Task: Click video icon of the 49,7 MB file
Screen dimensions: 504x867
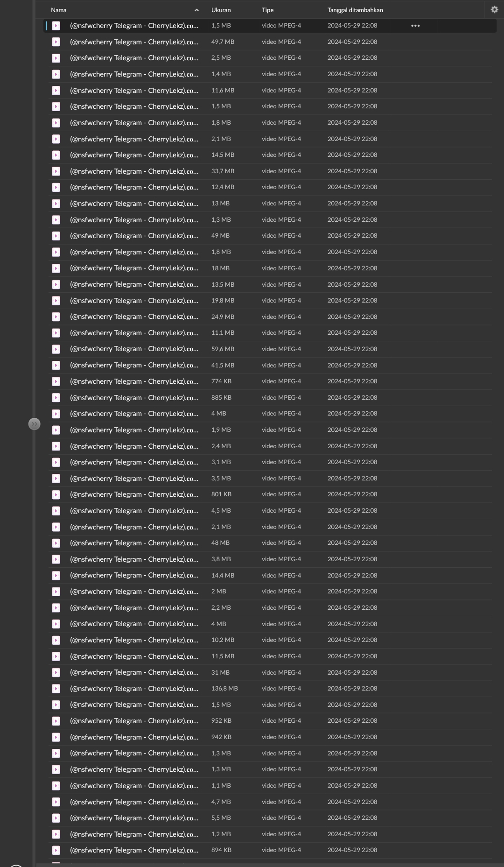Action: pyautogui.click(x=56, y=42)
